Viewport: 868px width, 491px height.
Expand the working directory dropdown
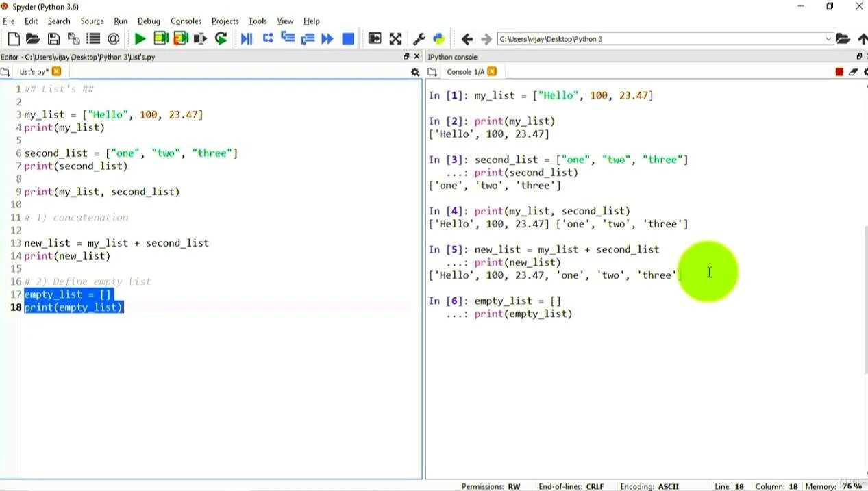click(x=828, y=39)
